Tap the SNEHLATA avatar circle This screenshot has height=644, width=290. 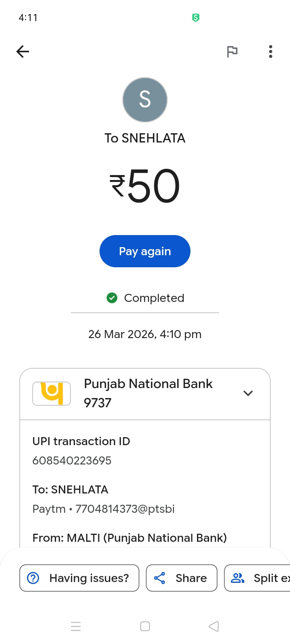(x=145, y=100)
